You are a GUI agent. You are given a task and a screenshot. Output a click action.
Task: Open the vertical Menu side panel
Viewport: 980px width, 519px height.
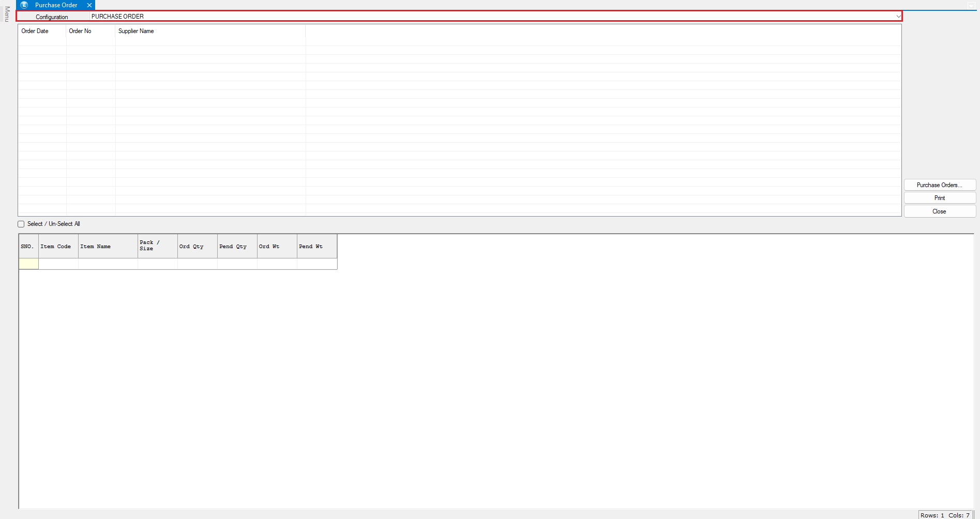(x=7, y=14)
